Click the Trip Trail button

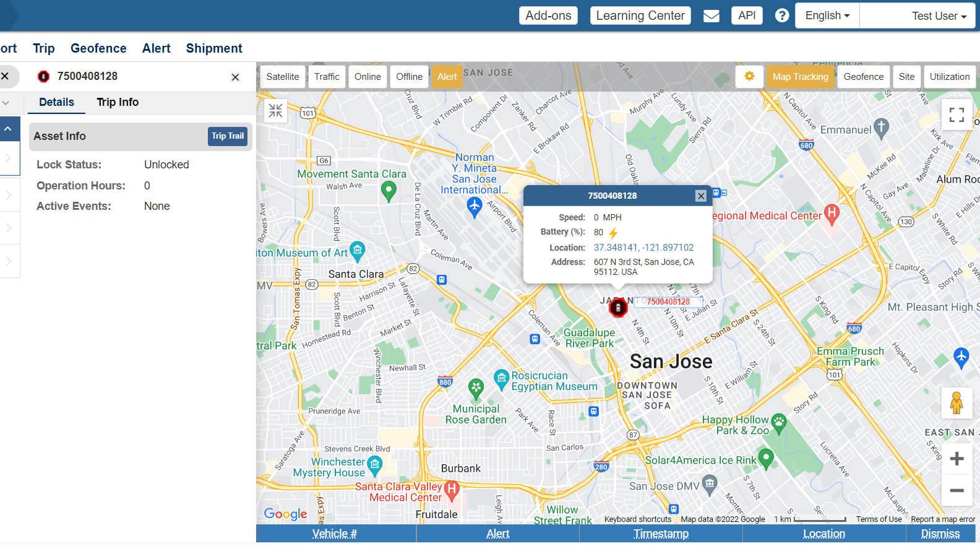(228, 136)
